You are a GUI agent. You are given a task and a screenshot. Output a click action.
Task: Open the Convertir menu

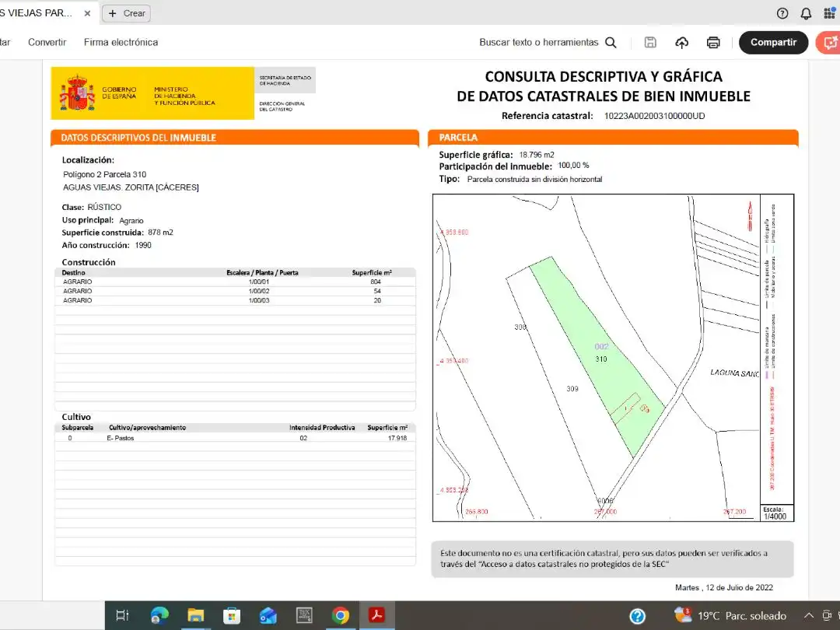47,42
